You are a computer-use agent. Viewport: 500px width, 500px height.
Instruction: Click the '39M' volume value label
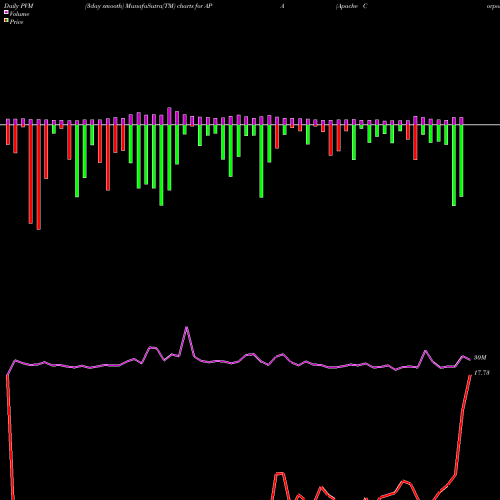coord(480,358)
